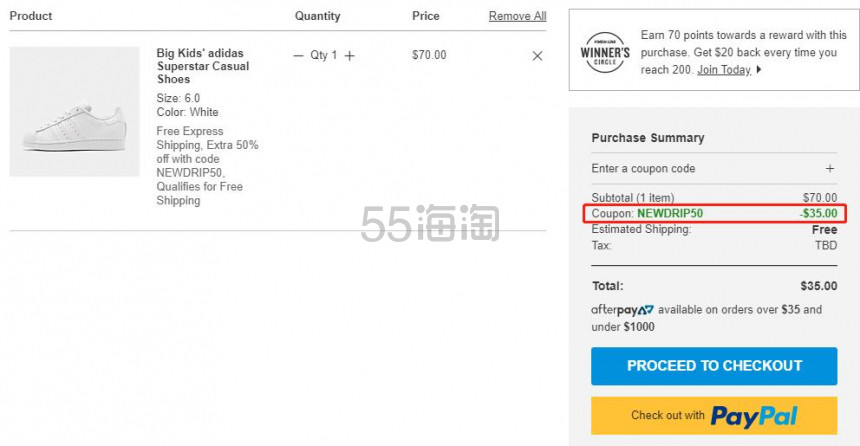Decrease quantity with the minus icon

tap(298, 55)
